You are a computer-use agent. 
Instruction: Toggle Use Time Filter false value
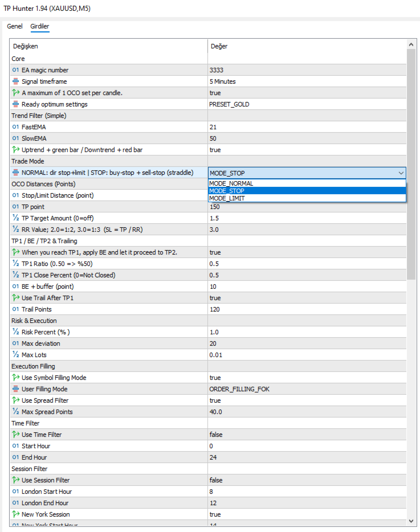(x=216, y=435)
